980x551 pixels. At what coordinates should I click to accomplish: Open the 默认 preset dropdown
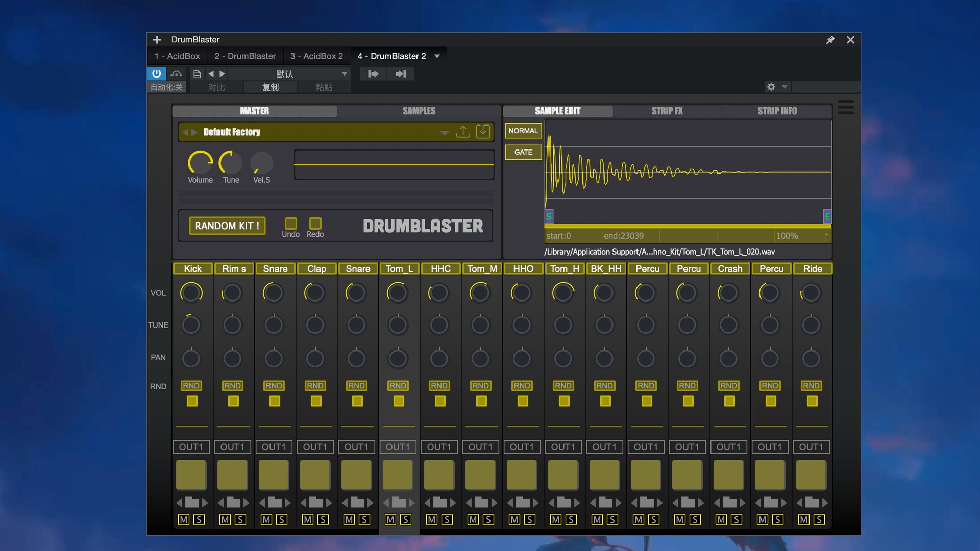345,74
